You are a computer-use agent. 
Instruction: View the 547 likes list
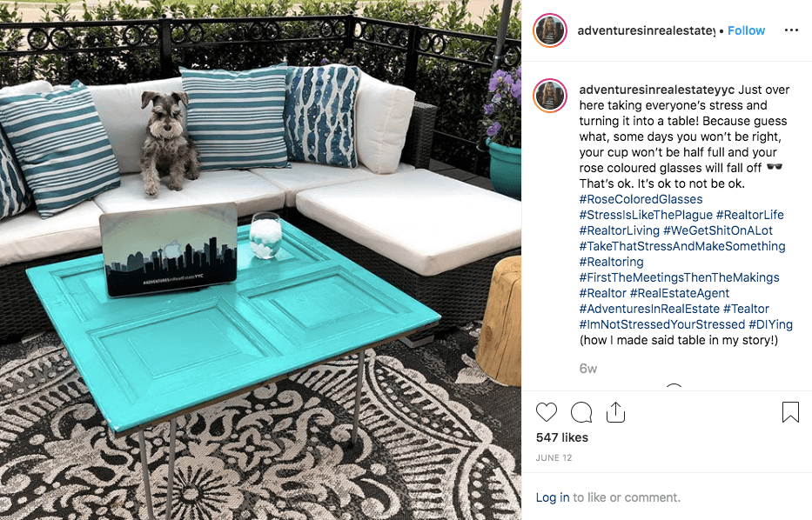pos(562,437)
